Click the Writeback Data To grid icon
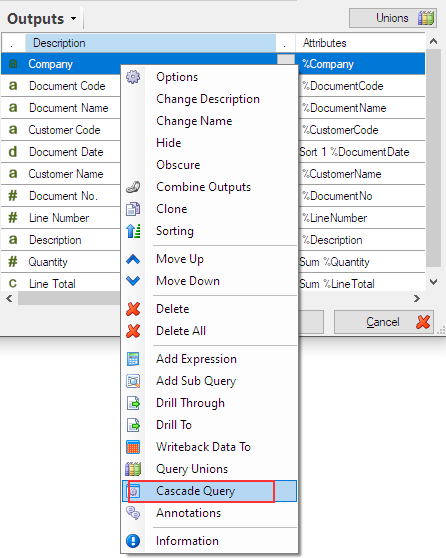Screen dimensions: 446x558 [x=133, y=447]
